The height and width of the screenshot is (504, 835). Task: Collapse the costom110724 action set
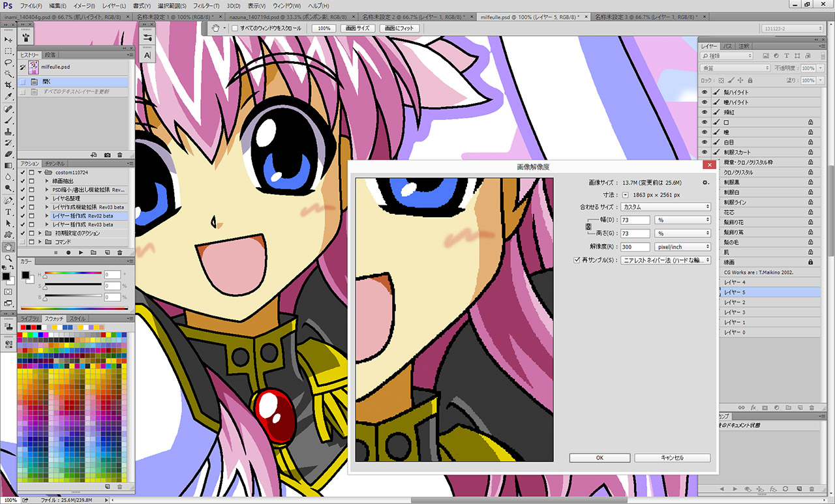(40, 172)
